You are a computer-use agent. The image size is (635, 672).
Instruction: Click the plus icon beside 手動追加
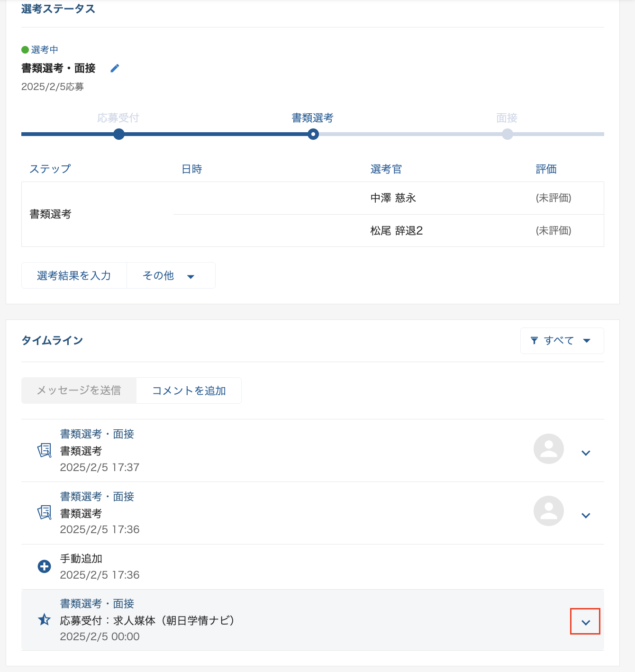(45, 566)
